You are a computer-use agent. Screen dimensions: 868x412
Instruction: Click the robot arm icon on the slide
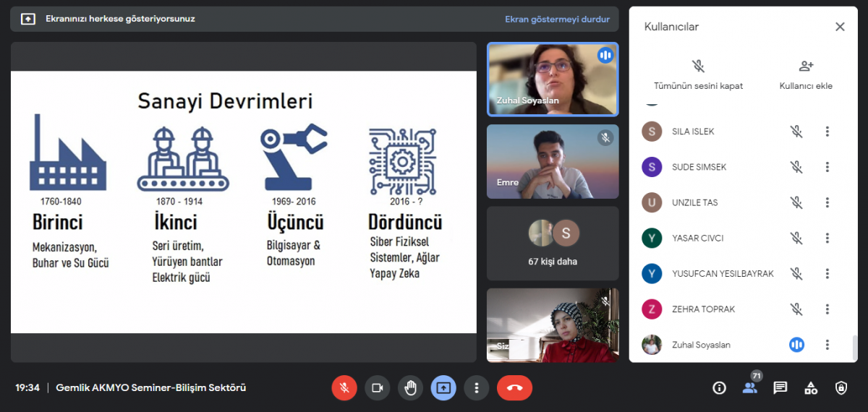294,157
